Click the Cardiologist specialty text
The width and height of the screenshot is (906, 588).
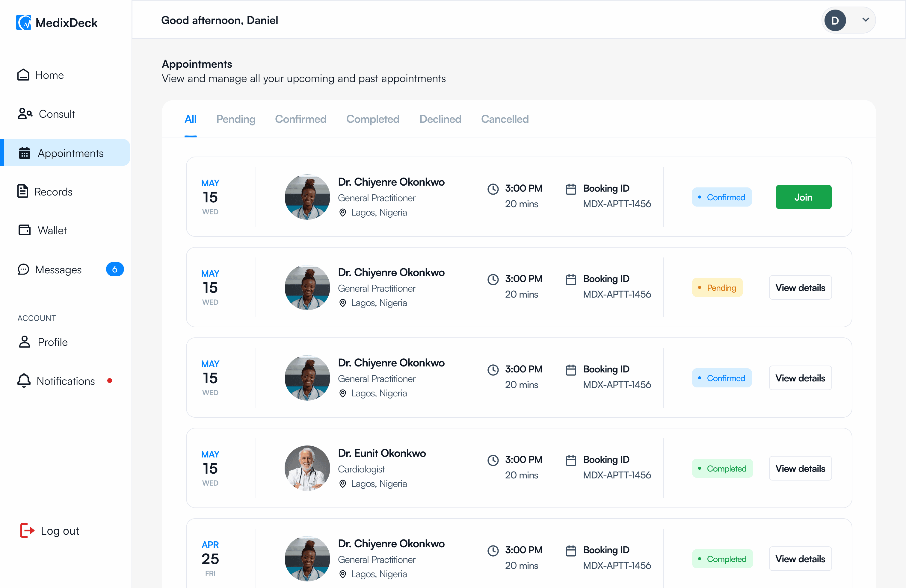pyautogui.click(x=361, y=469)
